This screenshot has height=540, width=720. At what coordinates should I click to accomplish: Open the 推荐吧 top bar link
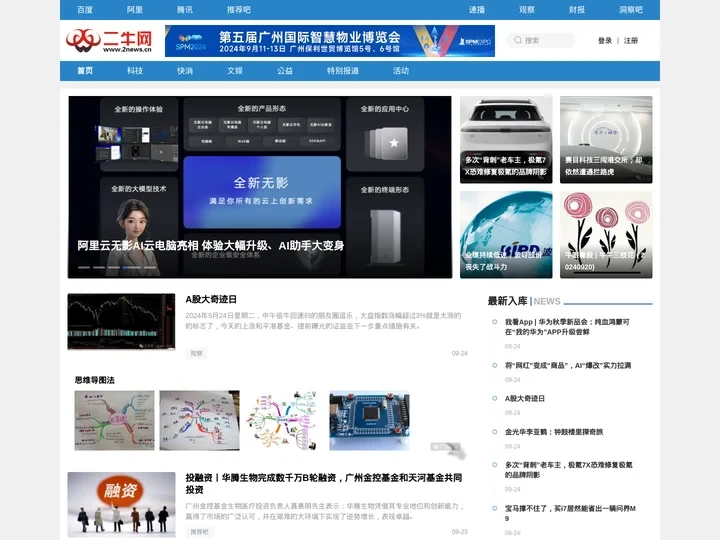(x=239, y=10)
